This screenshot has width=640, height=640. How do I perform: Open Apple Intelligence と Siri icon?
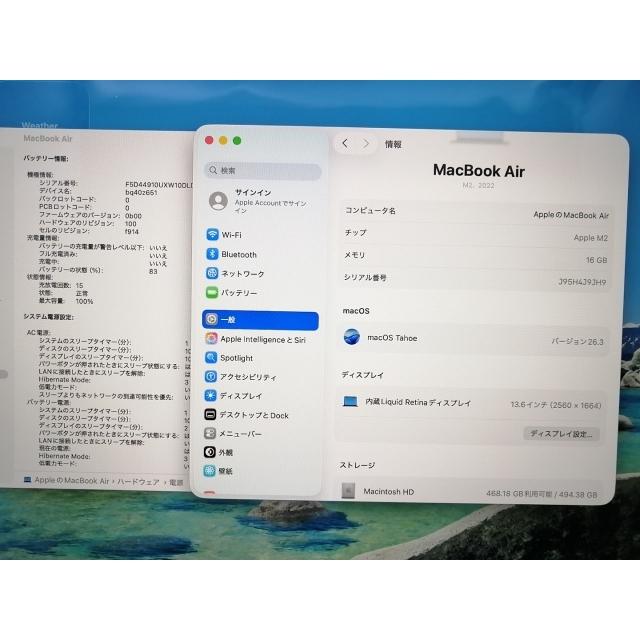(211, 338)
